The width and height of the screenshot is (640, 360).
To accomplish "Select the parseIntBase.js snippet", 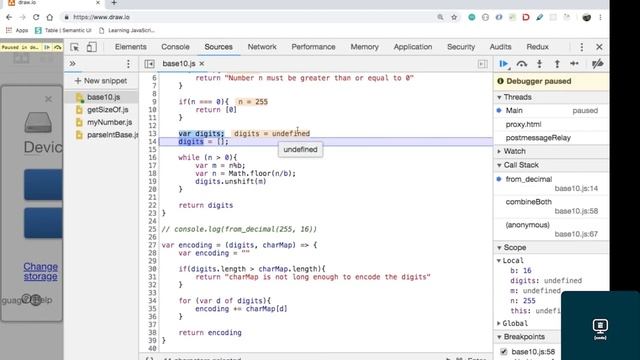I will pos(107,135).
